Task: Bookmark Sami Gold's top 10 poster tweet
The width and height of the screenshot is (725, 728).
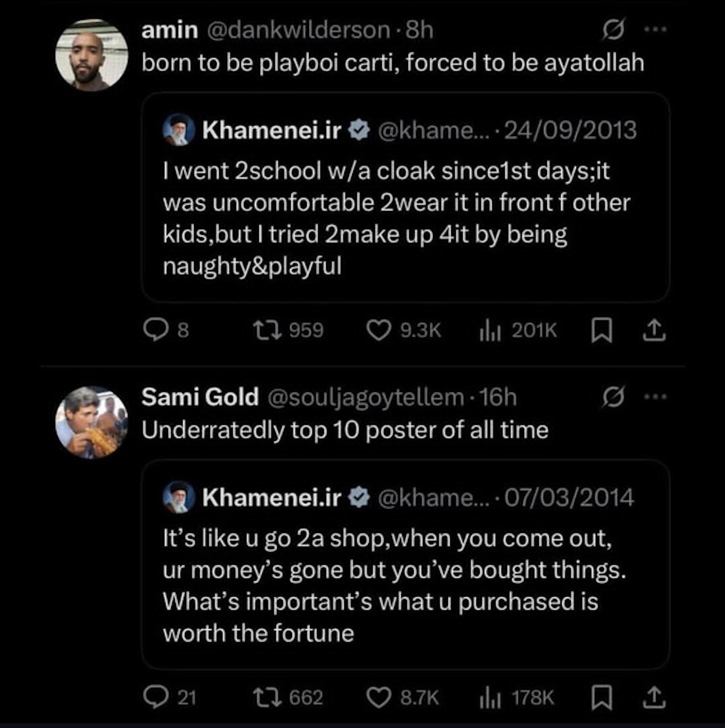Action: click(602, 697)
